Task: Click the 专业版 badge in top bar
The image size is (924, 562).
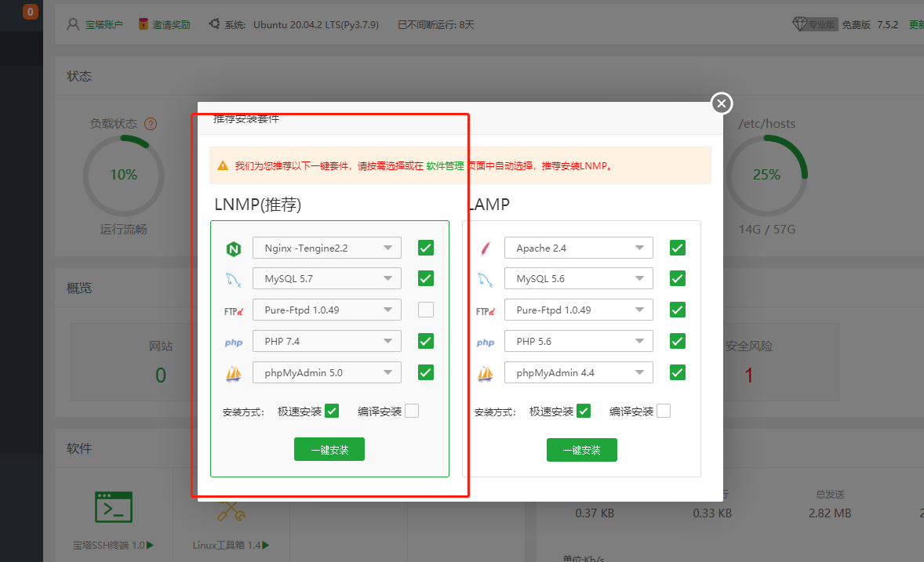Action: pos(814,24)
